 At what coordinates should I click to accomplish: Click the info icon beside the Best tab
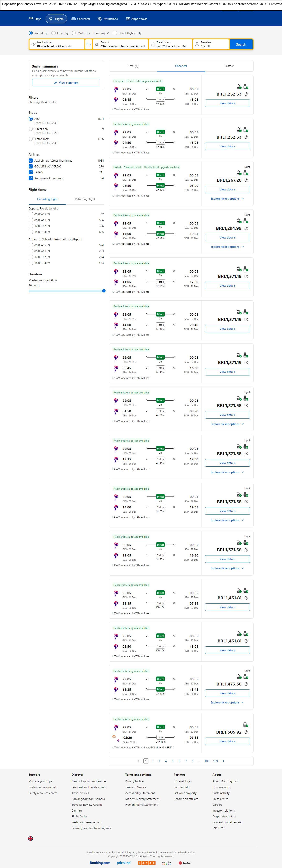[x=137, y=66]
